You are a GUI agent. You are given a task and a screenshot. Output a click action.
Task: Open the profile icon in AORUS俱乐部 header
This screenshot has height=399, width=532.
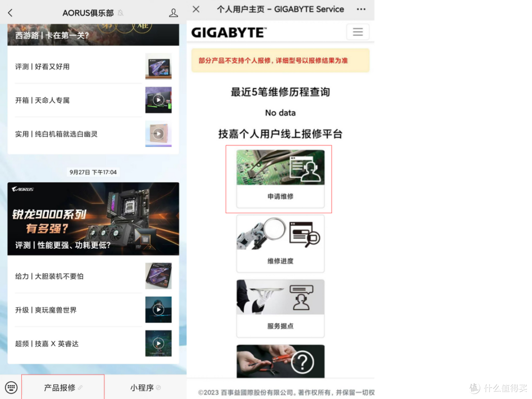(x=173, y=13)
